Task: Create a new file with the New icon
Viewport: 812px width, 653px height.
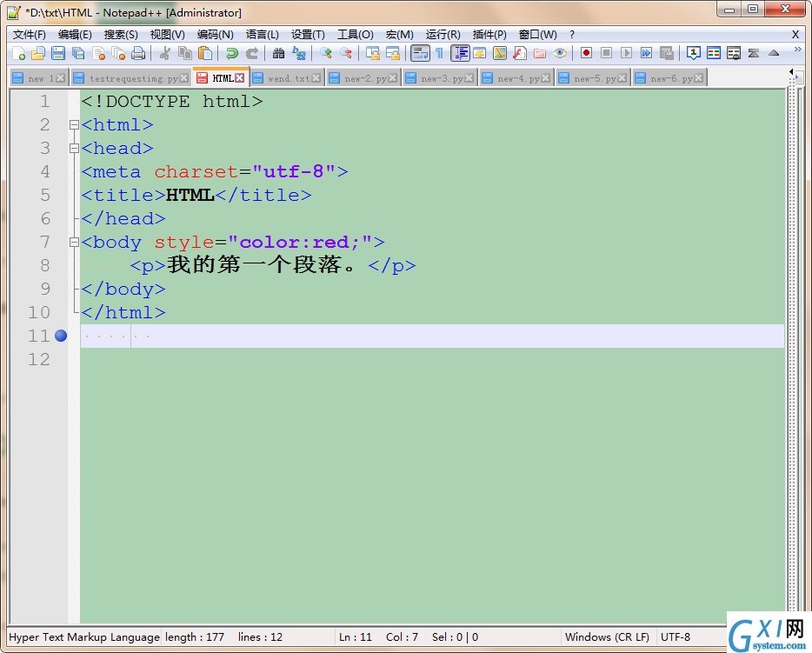Action: [x=18, y=53]
